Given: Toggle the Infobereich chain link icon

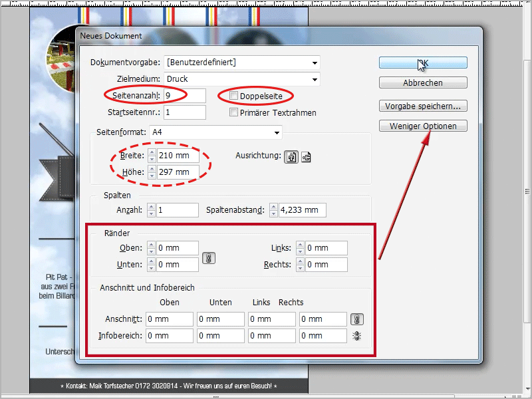Looking at the screenshot, I should tap(356, 336).
